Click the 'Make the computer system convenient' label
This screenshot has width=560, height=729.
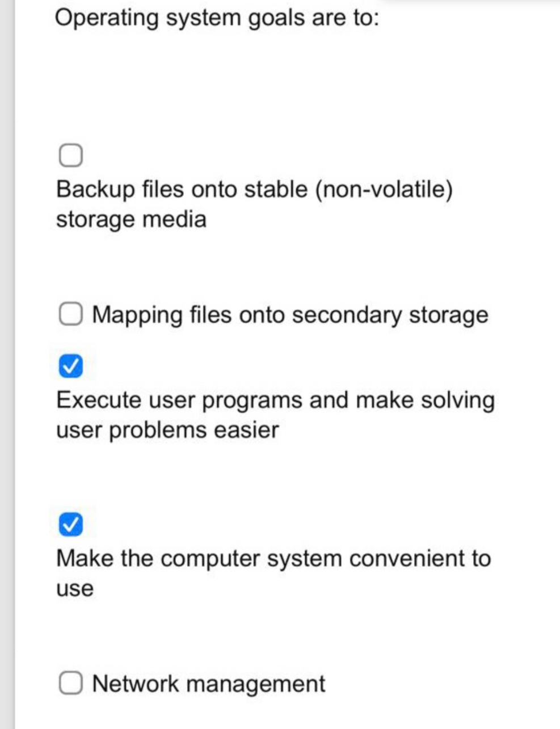[x=273, y=558]
